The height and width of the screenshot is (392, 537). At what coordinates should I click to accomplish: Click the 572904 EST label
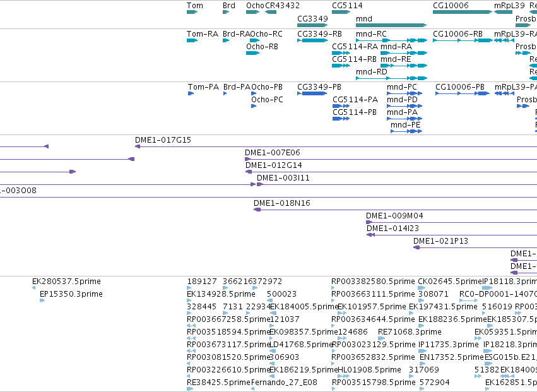point(435,383)
